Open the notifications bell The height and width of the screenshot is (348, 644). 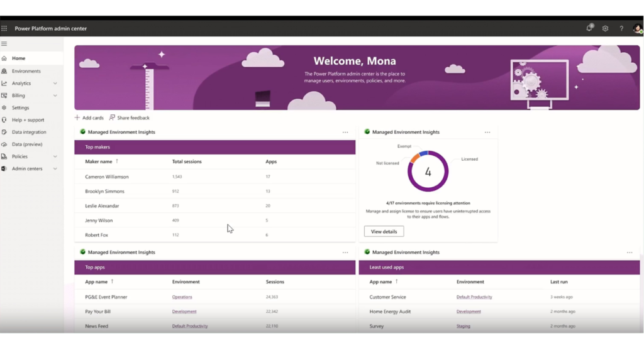589,28
